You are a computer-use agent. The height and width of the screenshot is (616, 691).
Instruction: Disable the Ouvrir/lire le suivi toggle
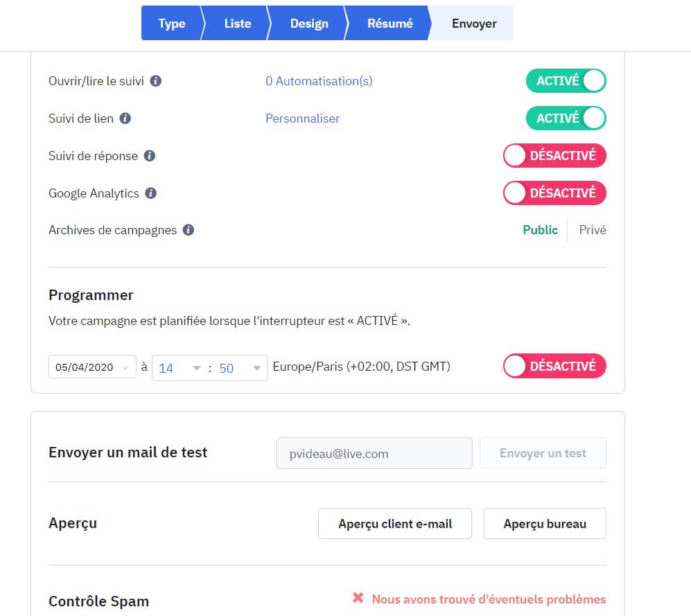pos(566,81)
